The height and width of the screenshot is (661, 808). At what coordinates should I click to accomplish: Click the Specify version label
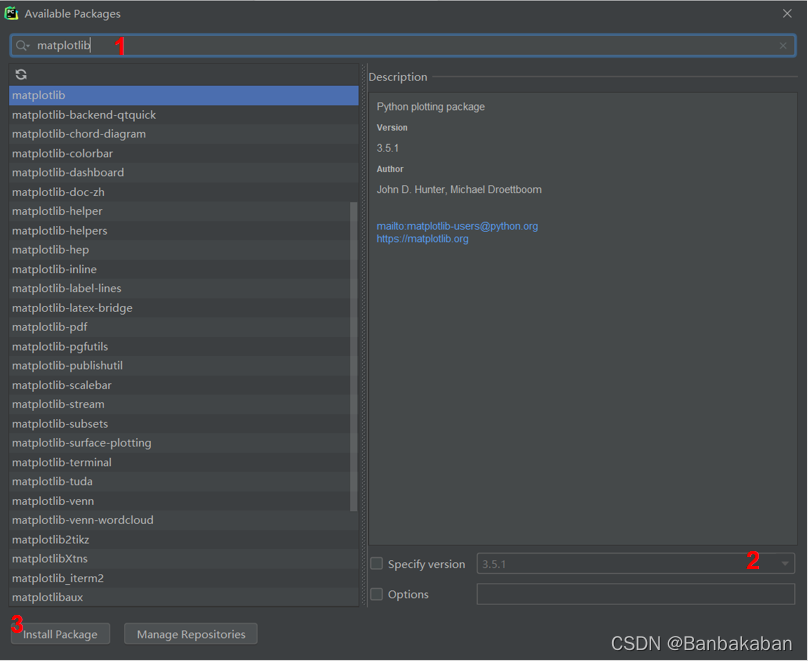pyautogui.click(x=426, y=564)
